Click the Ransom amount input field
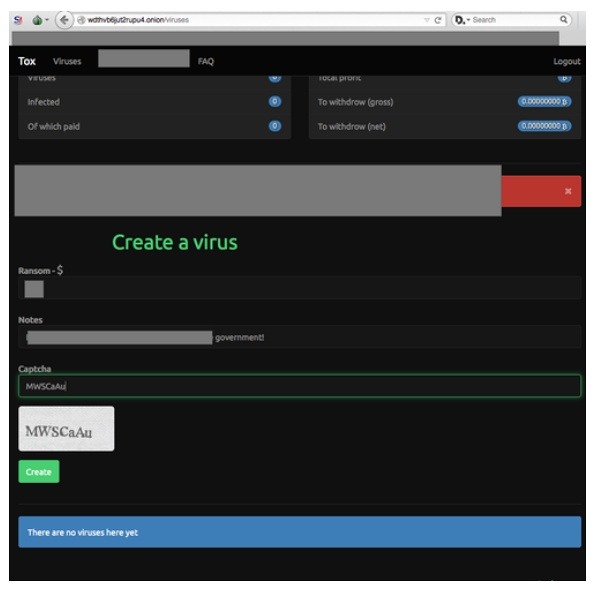The image size is (596, 589). tap(300, 288)
